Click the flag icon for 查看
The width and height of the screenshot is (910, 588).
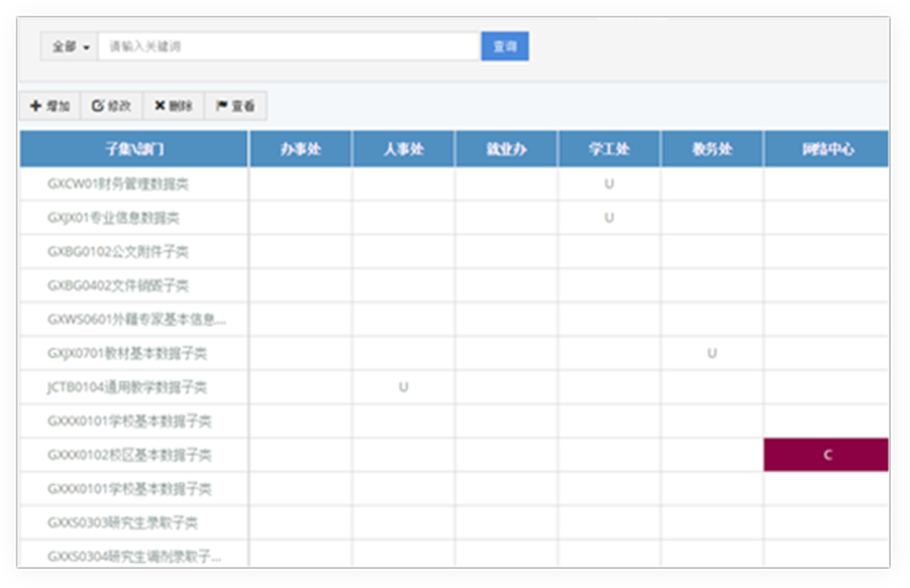point(221,106)
